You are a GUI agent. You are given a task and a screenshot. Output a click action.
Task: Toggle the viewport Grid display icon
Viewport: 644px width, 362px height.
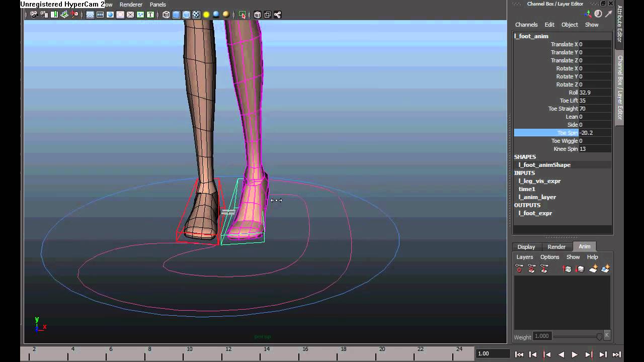[x=90, y=15]
